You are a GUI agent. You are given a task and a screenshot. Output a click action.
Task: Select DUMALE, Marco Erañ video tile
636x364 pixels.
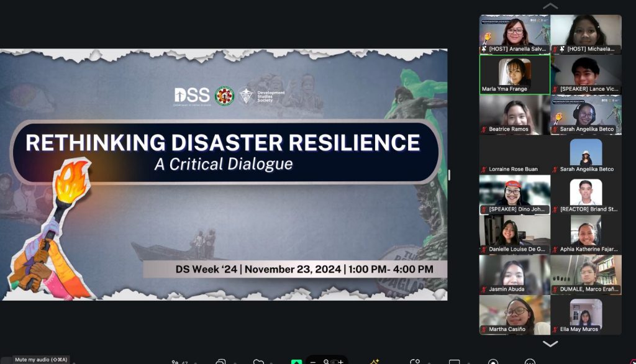click(586, 275)
